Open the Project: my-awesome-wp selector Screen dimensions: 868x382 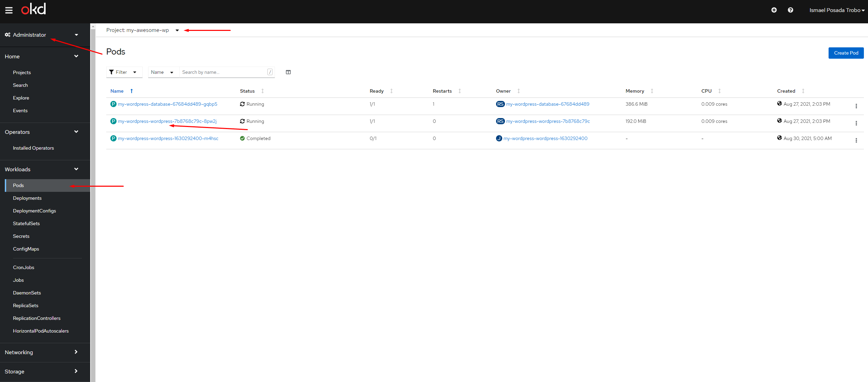[x=143, y=30]
